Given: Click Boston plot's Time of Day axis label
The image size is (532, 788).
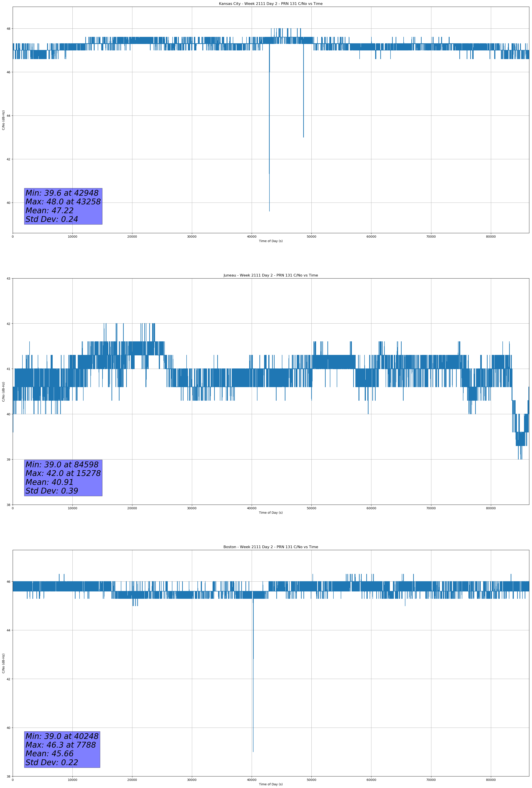Looking at the screenshot, I should pos(271,784).
